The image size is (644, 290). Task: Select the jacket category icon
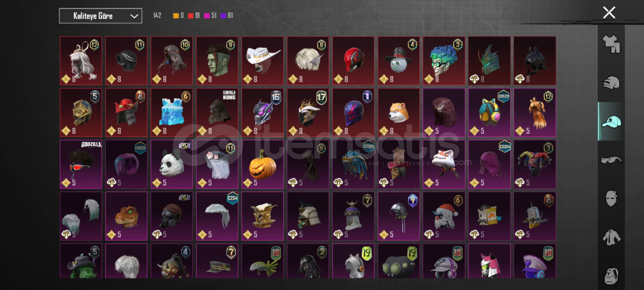pos(611,237)
